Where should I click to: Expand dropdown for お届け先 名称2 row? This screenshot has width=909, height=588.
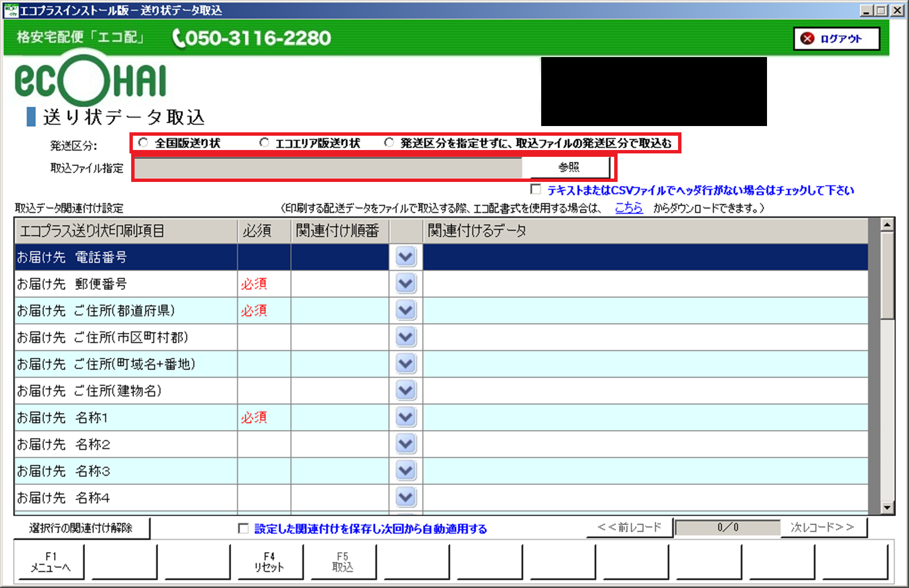coord(405,444)
